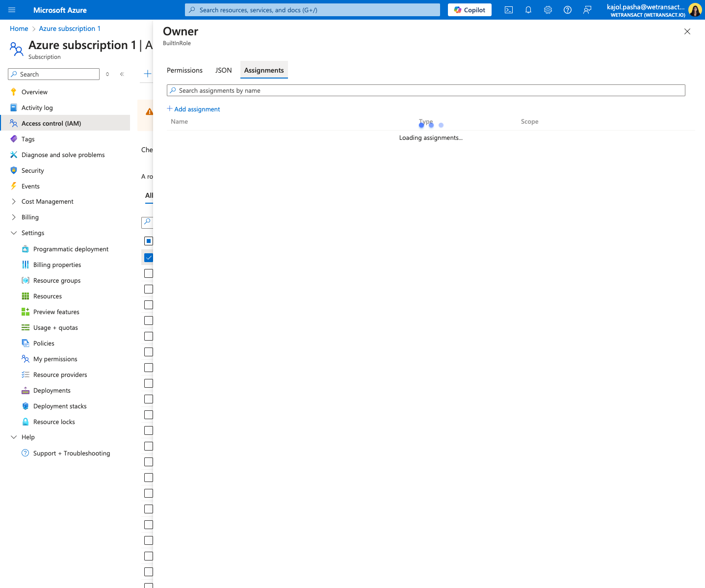The height and width of the screenshot is (588, 705).
Task: Open the Azure portal hamburger menu
Action: coord(12,10)
